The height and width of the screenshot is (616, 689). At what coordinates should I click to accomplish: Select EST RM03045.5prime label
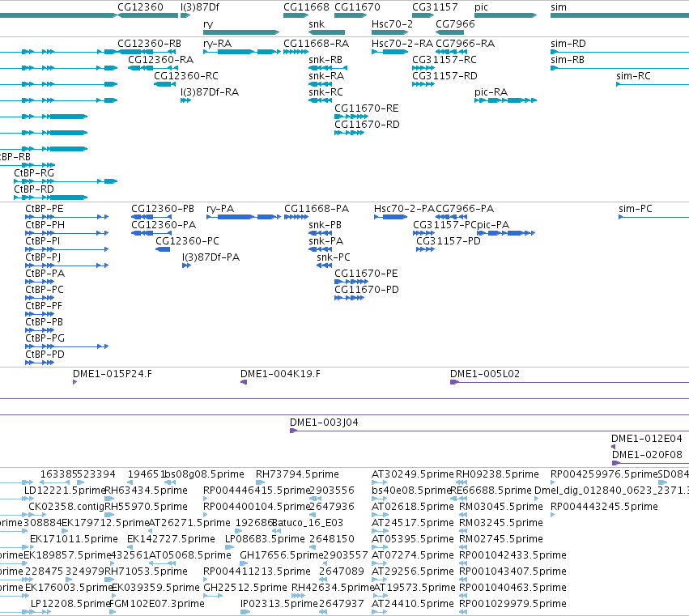point(501,507)
